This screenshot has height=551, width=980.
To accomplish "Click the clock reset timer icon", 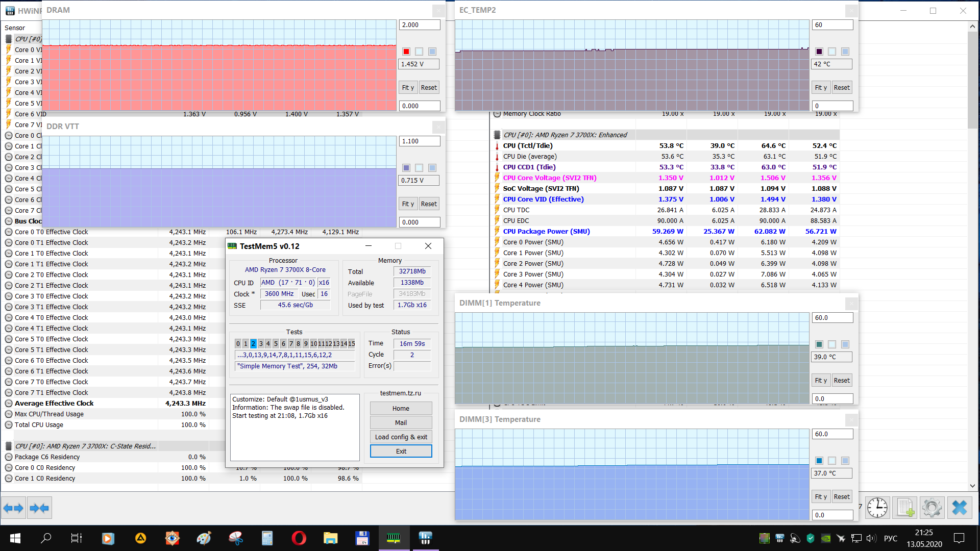I will click(877, 508).
